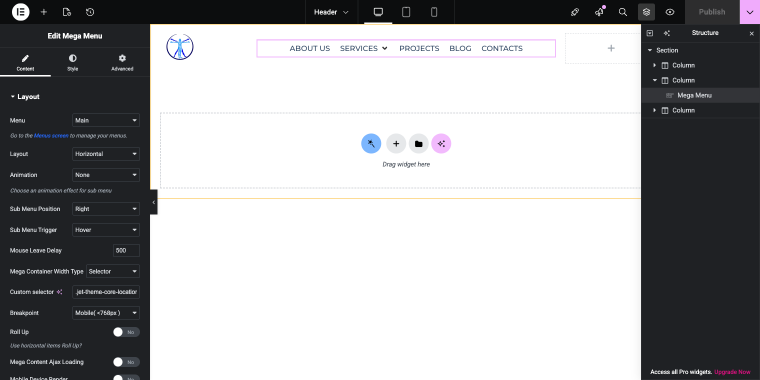Open the revision history icon
This screenshot has height=380, width=760.
(90, 12)
